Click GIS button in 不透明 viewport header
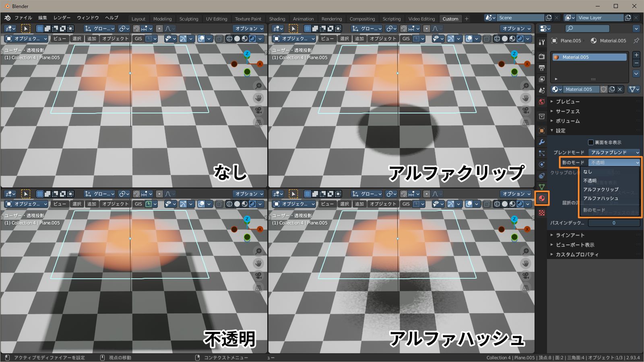The width and height of the screenshot is (644, 362). click(138, 204)
